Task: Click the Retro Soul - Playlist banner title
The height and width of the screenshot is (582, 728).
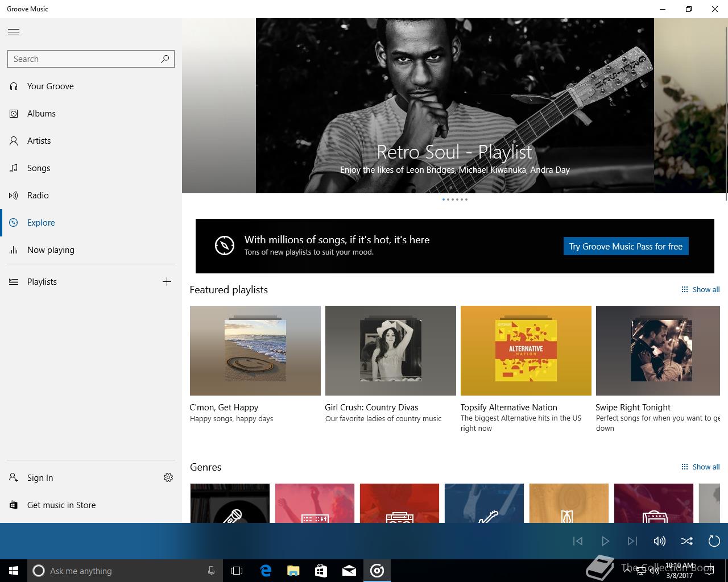Action: 454,152
